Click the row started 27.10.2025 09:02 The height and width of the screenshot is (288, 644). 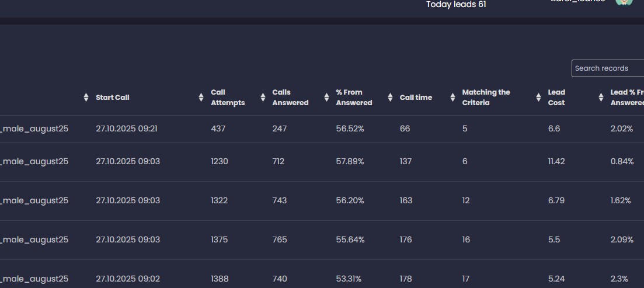pyautogui.click(x=127, y=279)
